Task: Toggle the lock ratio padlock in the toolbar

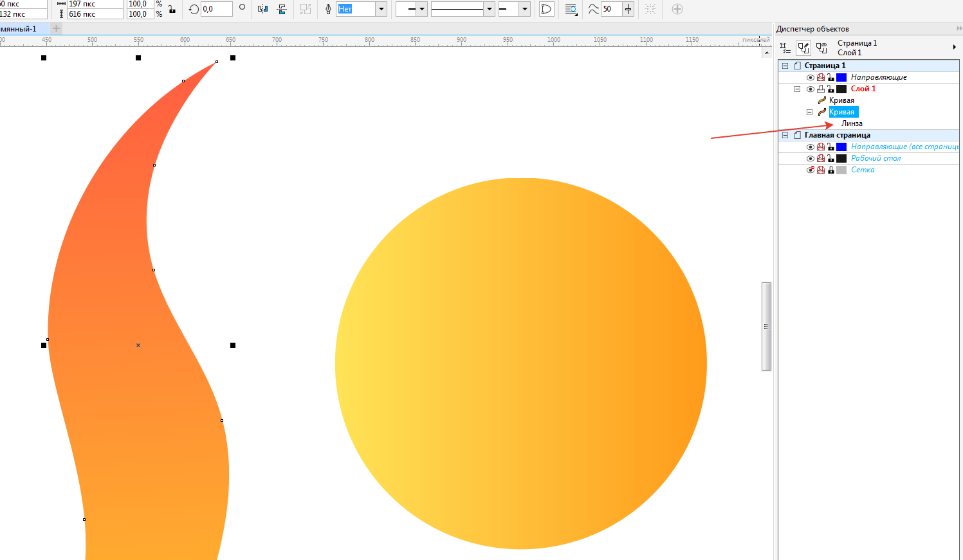Action: [x=172, y=9]
